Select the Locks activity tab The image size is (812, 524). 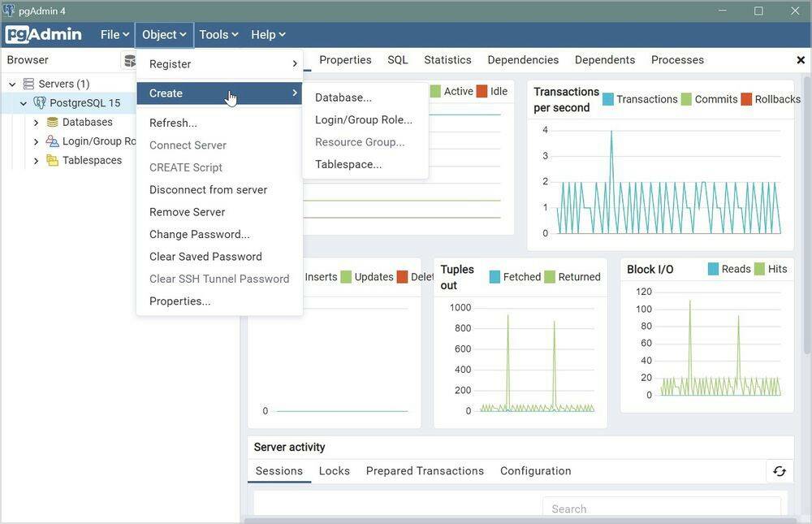click(335, 471)
